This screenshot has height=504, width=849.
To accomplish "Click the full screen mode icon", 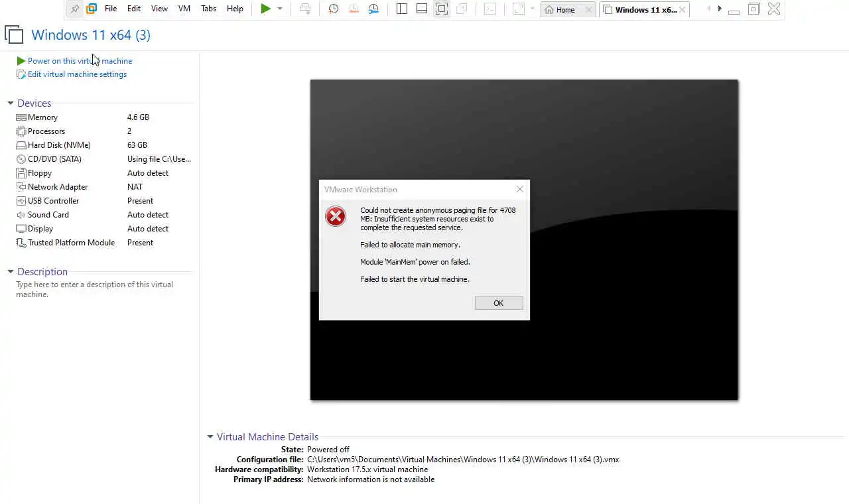I will (442, 9).
